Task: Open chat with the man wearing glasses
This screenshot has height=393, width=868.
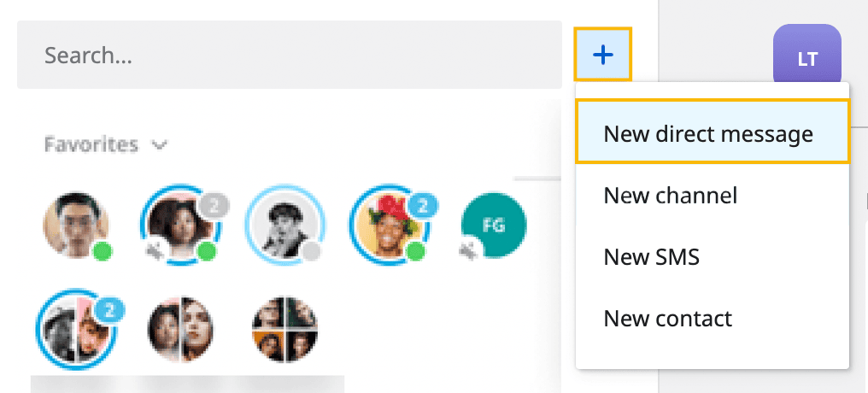Action: click(75, 223)
